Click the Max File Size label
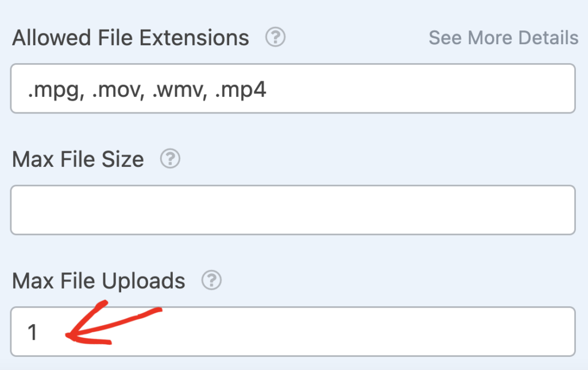 (78, 159)
